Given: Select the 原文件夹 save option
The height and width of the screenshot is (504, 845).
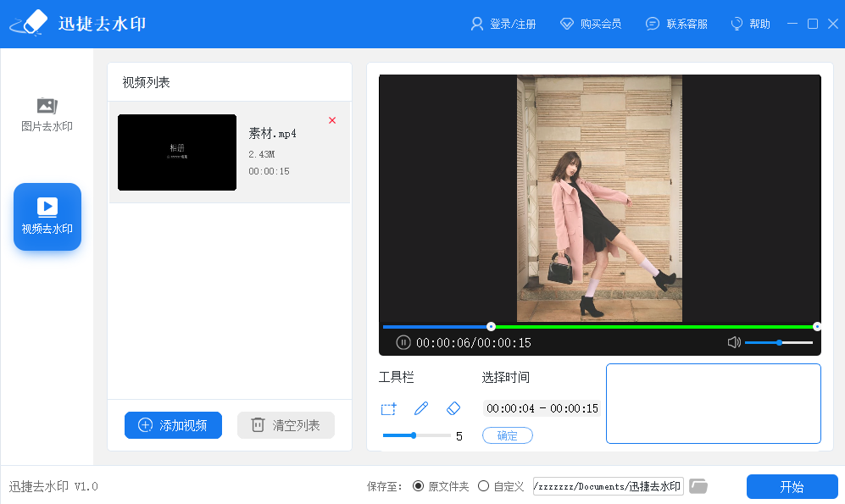Looking at the screenshot, I should (441, 486).
